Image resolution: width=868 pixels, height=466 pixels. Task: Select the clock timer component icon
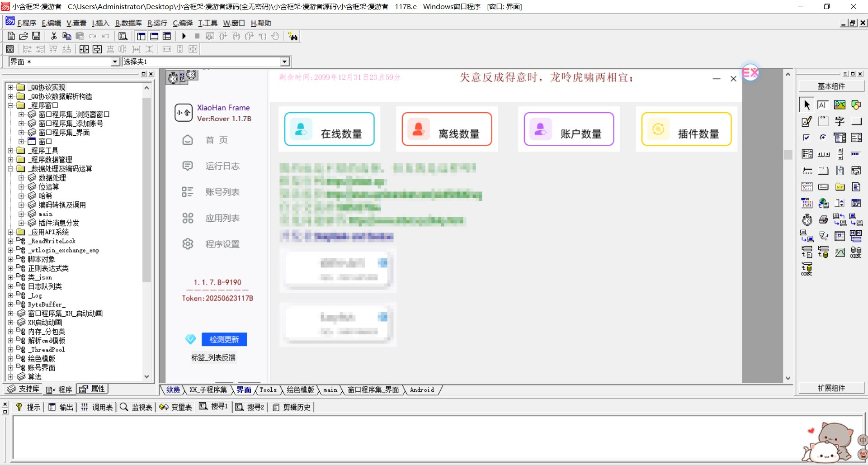pyautogui.click(x=807, y=220)
